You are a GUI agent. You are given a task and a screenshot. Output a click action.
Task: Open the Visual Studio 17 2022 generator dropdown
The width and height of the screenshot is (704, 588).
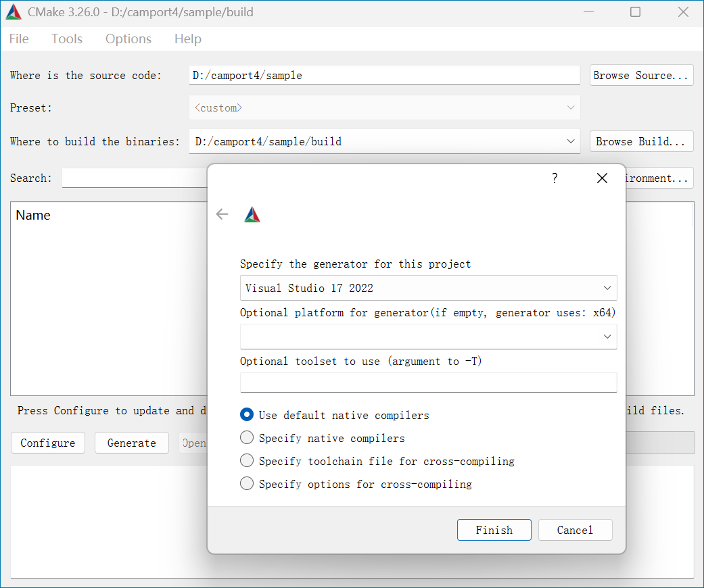click(x=428, y=288)
